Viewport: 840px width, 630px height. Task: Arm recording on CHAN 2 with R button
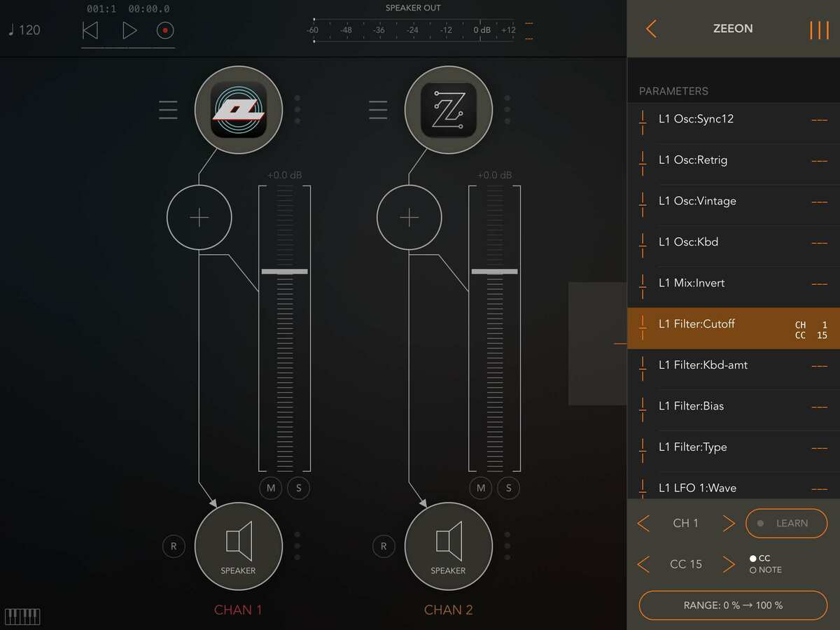click(x=384, y=546)
